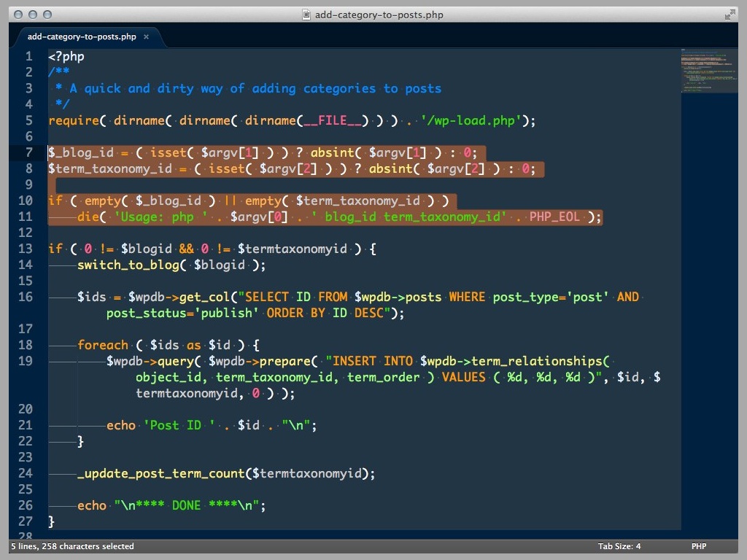Click 'get_col(' method on line 16
Image resolution: width=747 pixels, height=560 pixels.
208,297
